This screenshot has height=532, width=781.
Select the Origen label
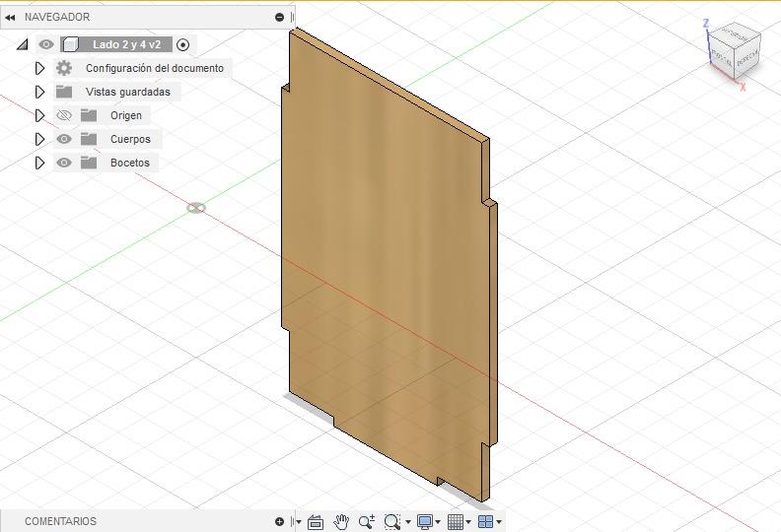pyautogui.click(x=126, y=115)
